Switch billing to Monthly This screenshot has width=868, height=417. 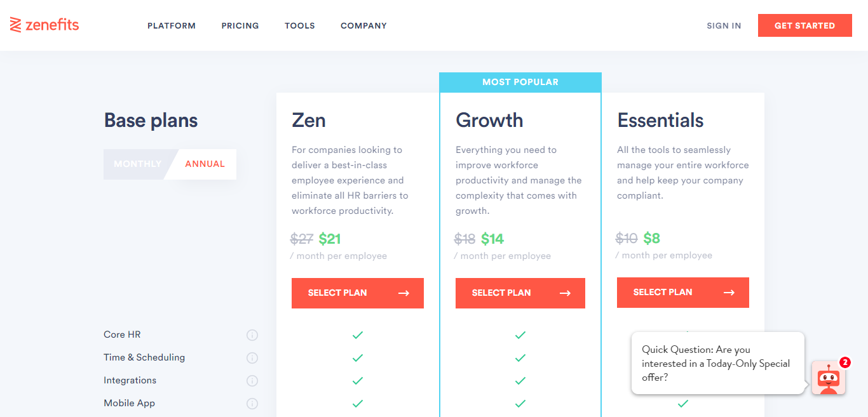click(x=137, y=164)
